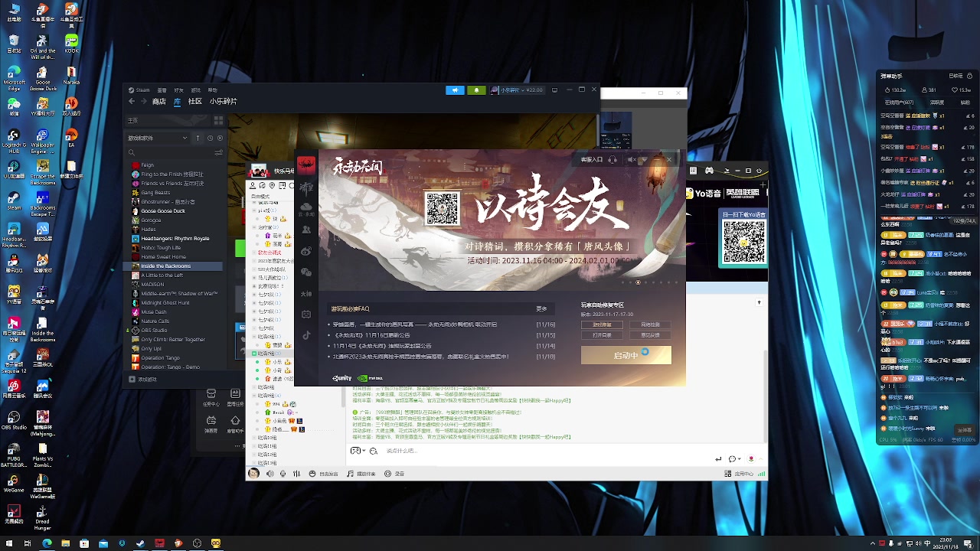Screen dimensions: 980x551
Task: Go back with the Steam back arrow
Action: pyautogui.click(x=132, y=101)
